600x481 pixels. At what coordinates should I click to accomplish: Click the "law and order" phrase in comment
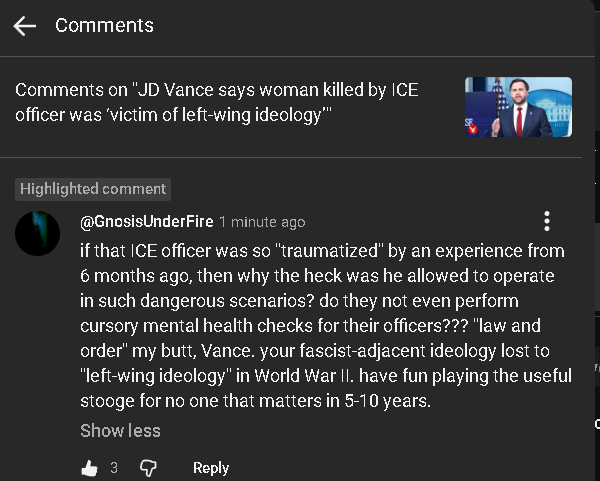tap(530, 326)
